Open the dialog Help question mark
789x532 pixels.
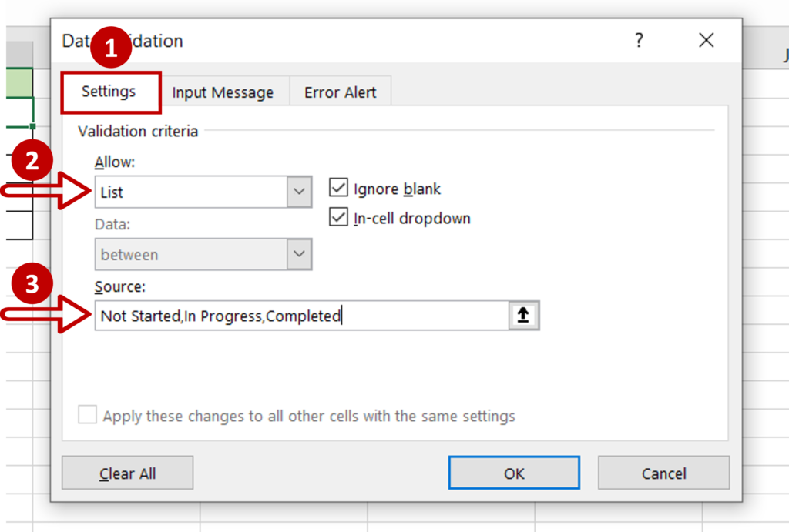(x=639, y=41)
